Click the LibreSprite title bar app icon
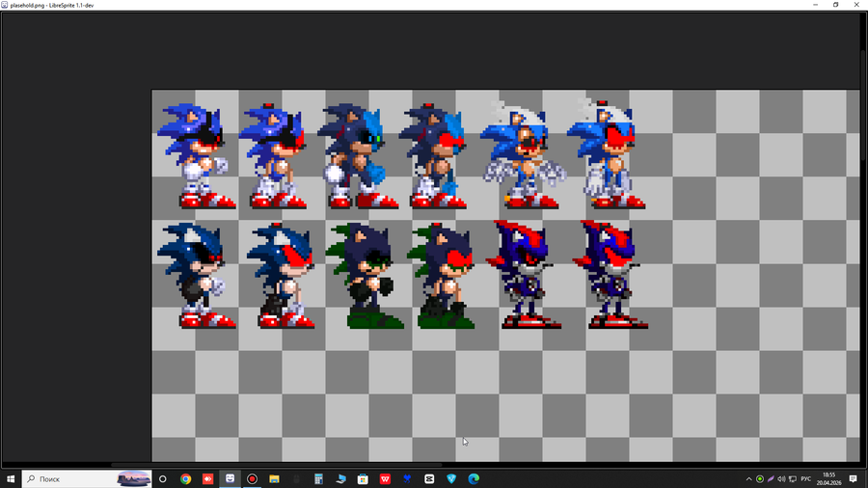 pyautogui.click(x=5, y=5)
